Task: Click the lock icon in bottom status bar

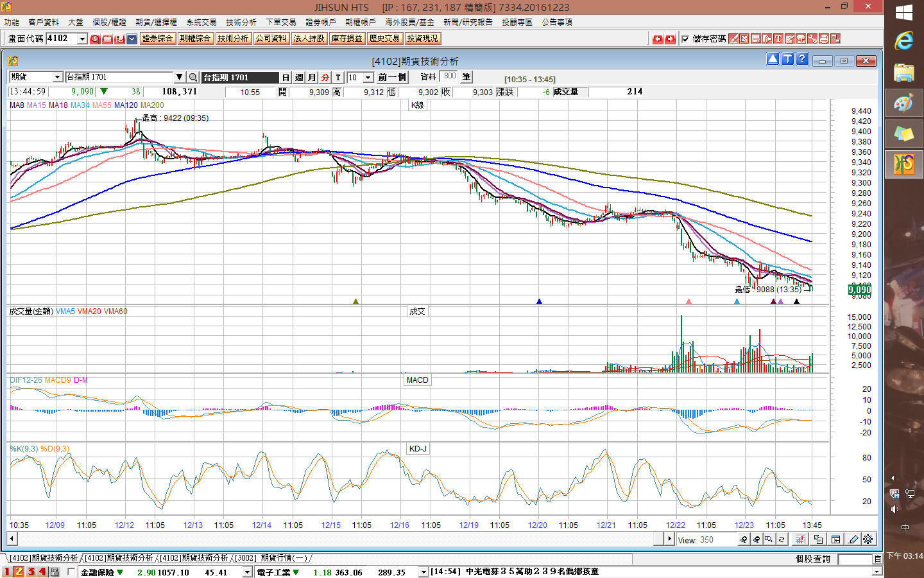Action: coord(55,572)
